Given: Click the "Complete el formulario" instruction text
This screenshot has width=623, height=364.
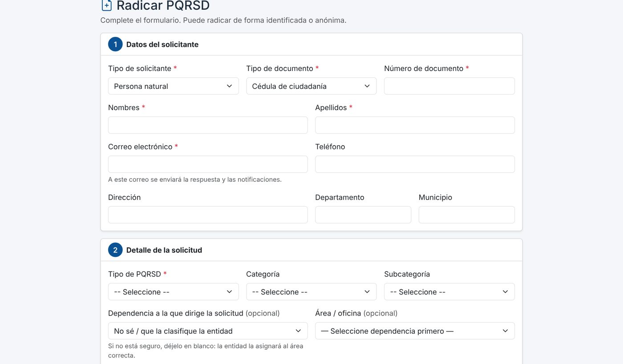Looking at the screenshot, I should coord(223,20).
